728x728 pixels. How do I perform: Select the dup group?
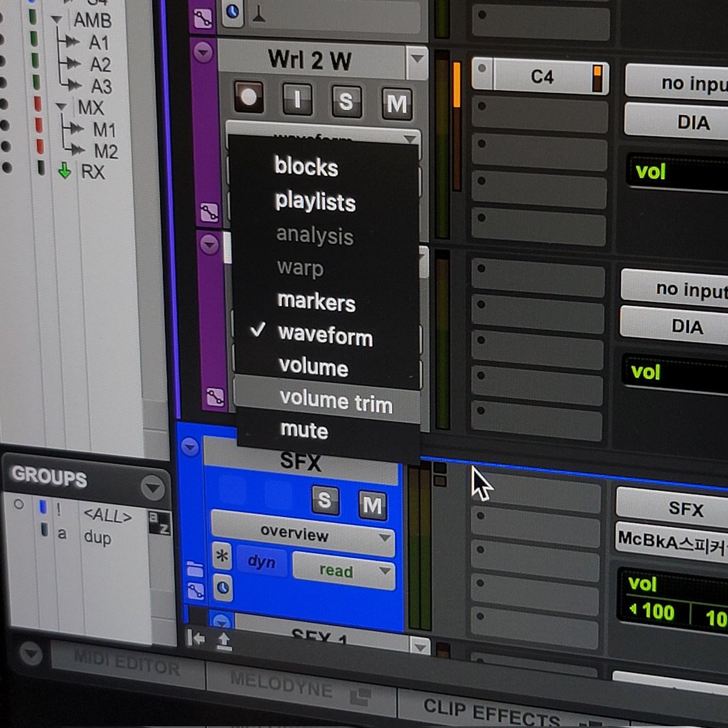97,538
